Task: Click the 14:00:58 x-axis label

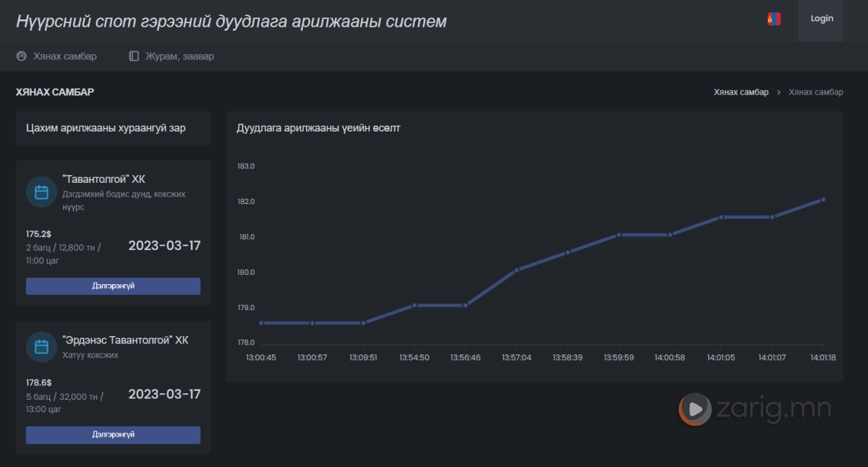Action: (670, 357)
